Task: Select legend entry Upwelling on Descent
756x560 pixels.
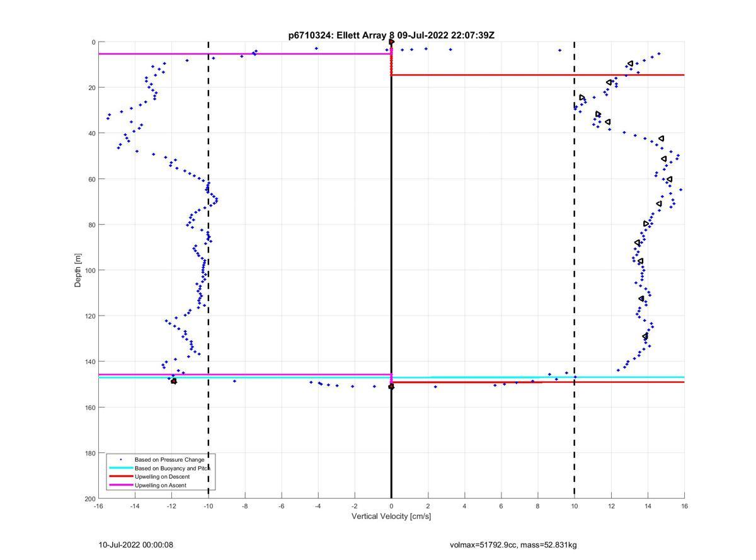Action: click(162, 477)
